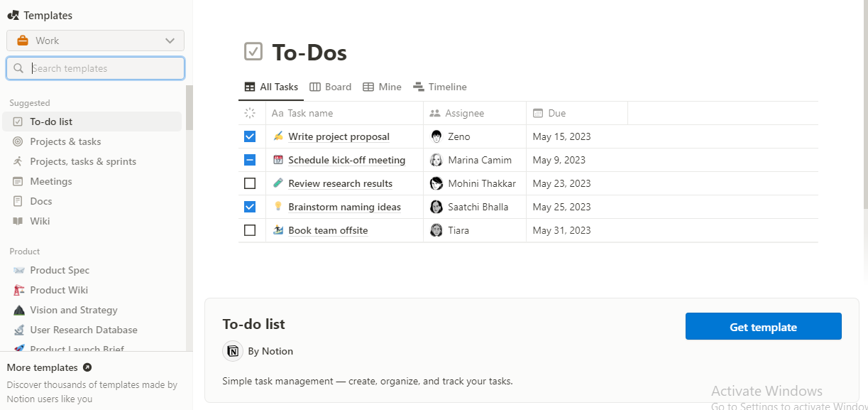Uncheck the Write project proposal task
This screenshot has width=868, height=410.
[249, 136]
